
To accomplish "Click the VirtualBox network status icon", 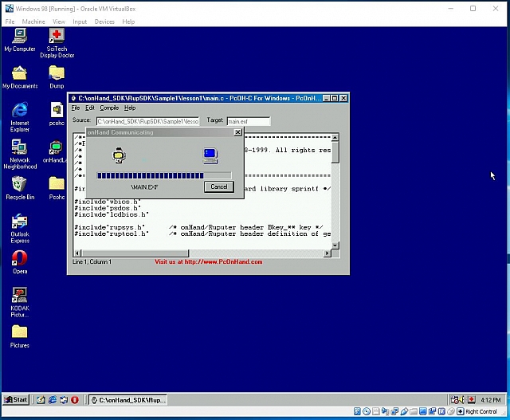I will pyautogui.click(x=394, y=411).
